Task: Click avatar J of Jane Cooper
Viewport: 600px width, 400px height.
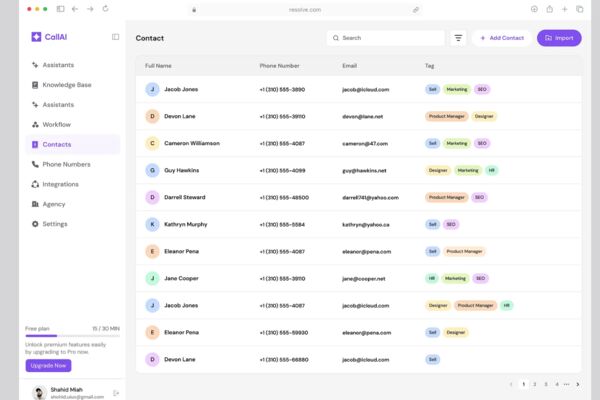Action: pos(152,278)
